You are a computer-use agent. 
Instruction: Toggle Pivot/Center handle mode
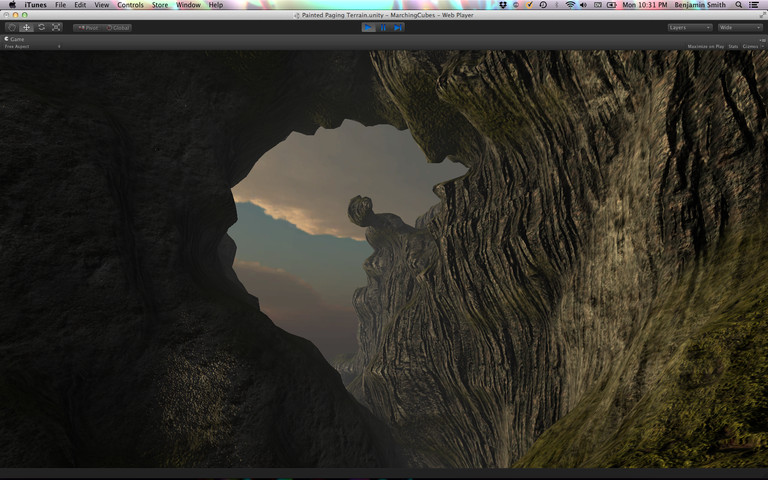tap(88, 27)
